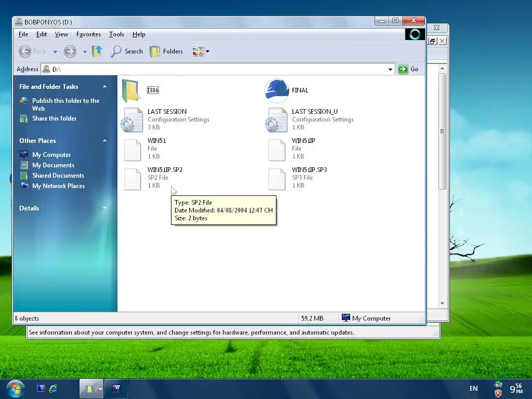The image size is (532, 399).
Task: Open My Documents from Other Places
Action: tap(54, 165)
